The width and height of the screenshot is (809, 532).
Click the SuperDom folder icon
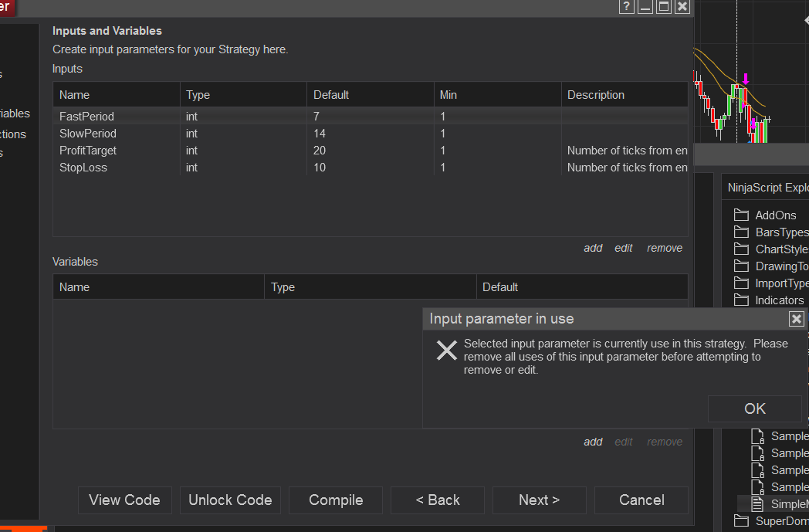pos(742,521)
